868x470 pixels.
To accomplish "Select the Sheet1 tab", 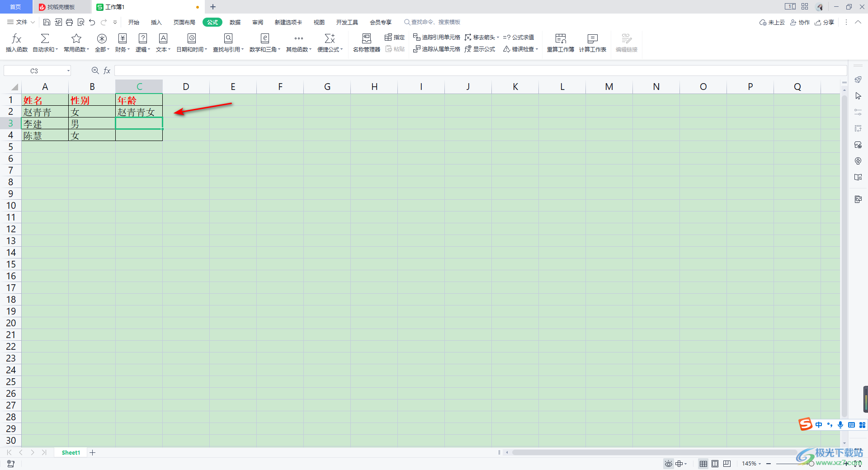I will pos(71,452).
